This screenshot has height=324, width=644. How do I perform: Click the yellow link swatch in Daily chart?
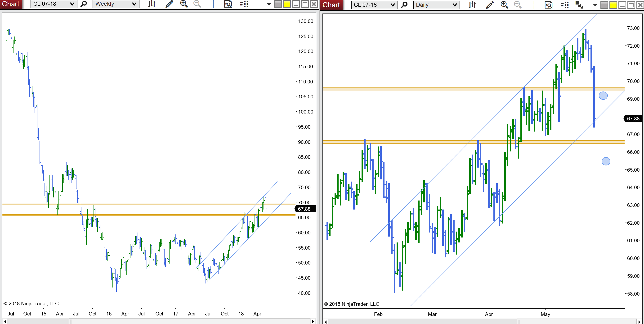(613, 5)
